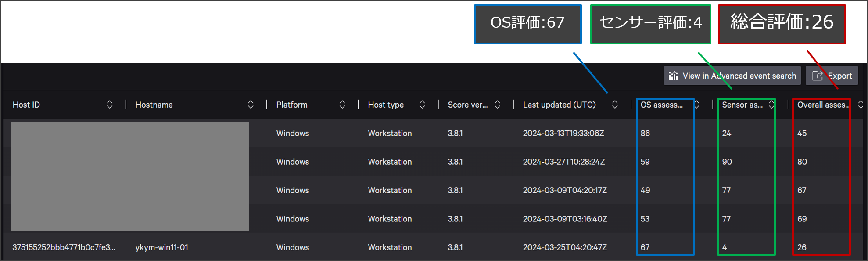Select hostname ykym-win11-01
Viewport: 868px width, 261px height.
[x=161, y=247]
